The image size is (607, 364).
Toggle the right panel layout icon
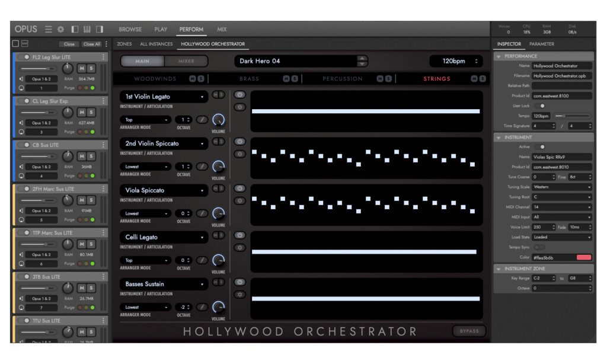[x=100, y=30]
